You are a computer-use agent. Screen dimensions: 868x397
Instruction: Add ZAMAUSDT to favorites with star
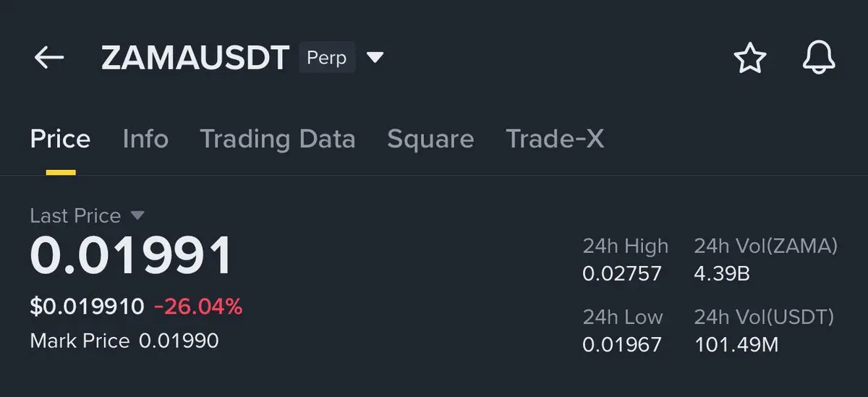point(750,58)
